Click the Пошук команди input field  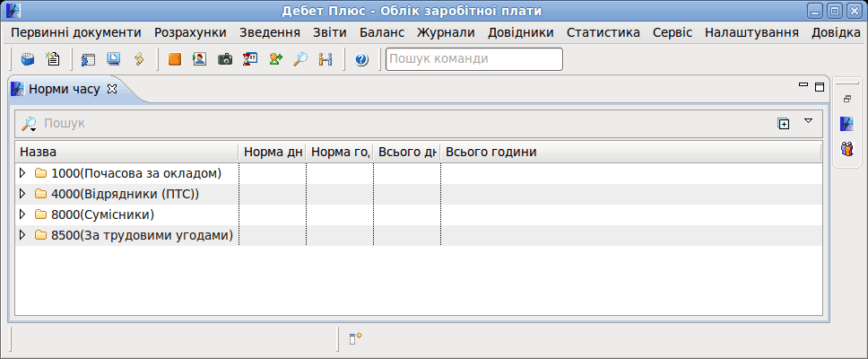pos(474,59)
